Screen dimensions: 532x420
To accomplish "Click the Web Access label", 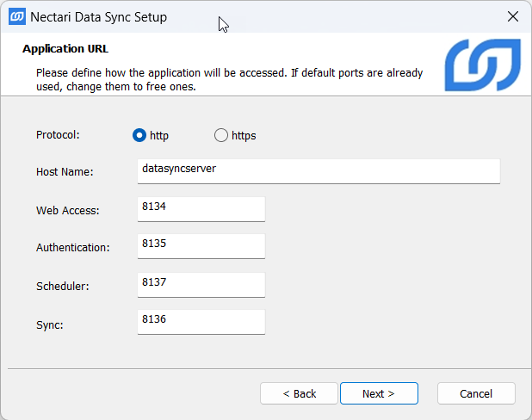I will [68, 210].
